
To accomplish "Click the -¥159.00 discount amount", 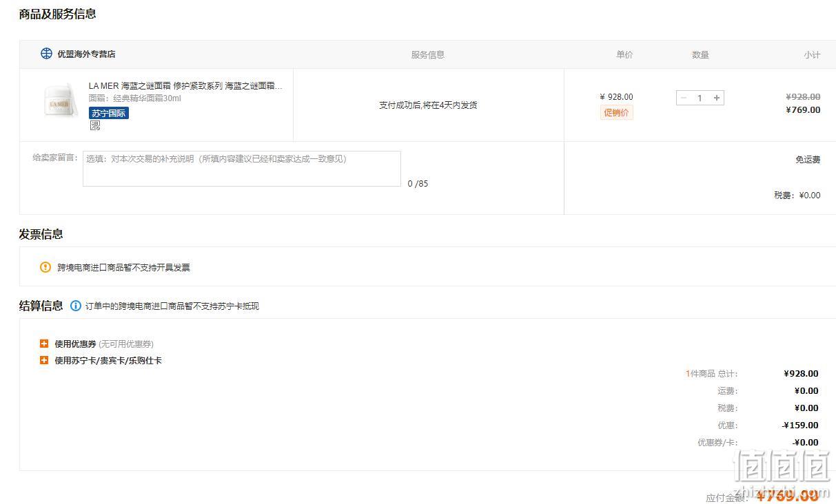I will [x=801, y=426].
